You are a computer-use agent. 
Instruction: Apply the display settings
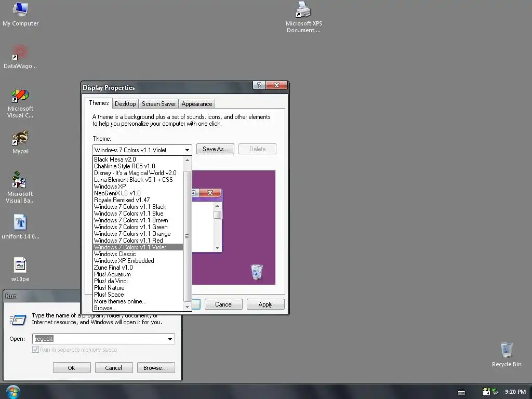(265, 304)
